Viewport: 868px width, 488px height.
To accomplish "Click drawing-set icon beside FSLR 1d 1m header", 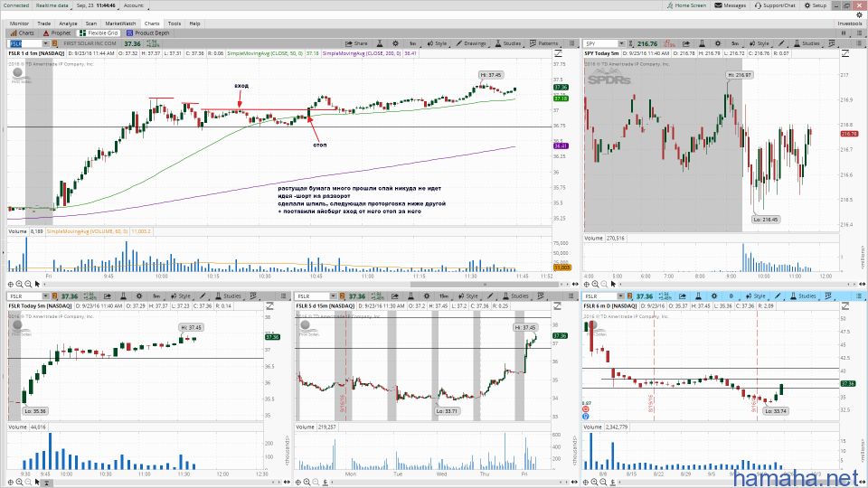I will point(558,53).
